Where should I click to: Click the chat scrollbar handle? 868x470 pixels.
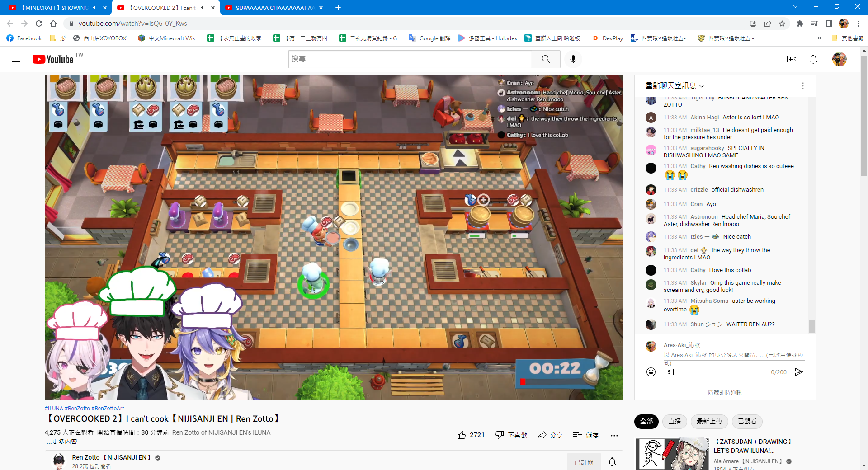coord(811,326)
